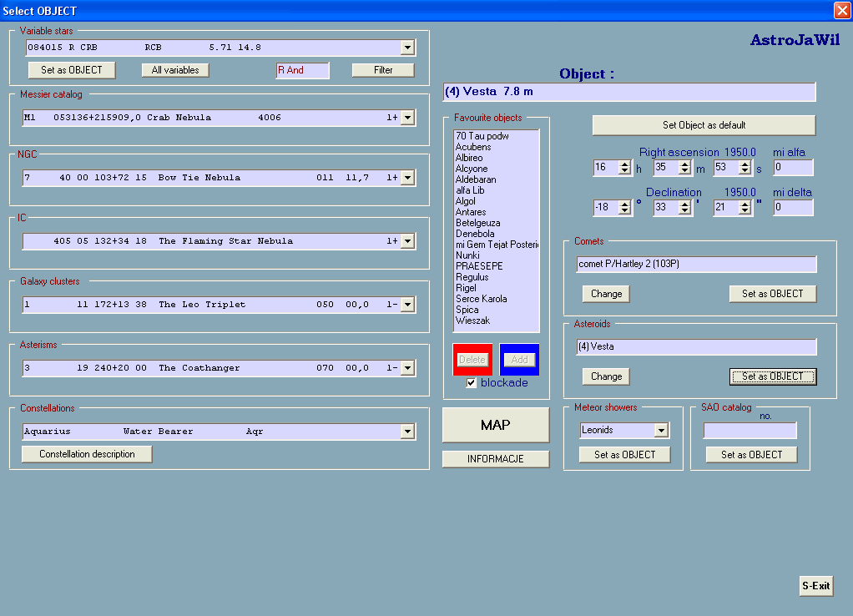Viewport: 853px width, 616px height.
Task: Click the Object name field showing Vesta
Action: point(629,92)
